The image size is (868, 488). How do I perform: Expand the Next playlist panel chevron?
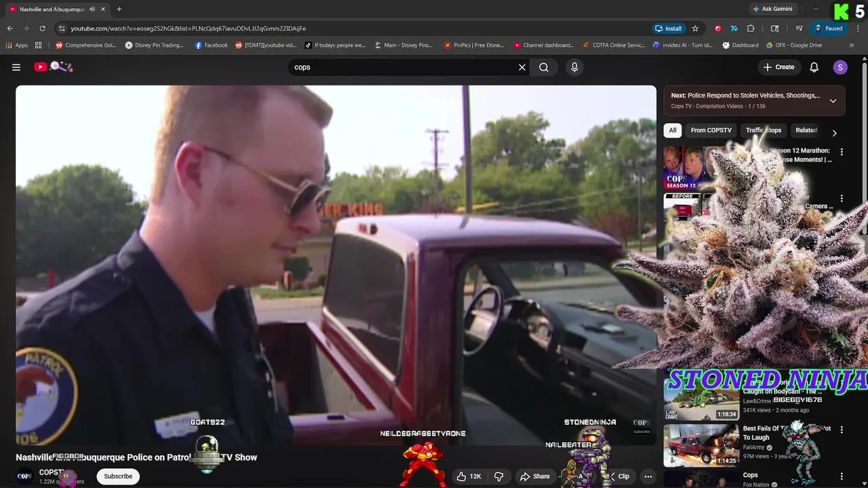[833, 101]
